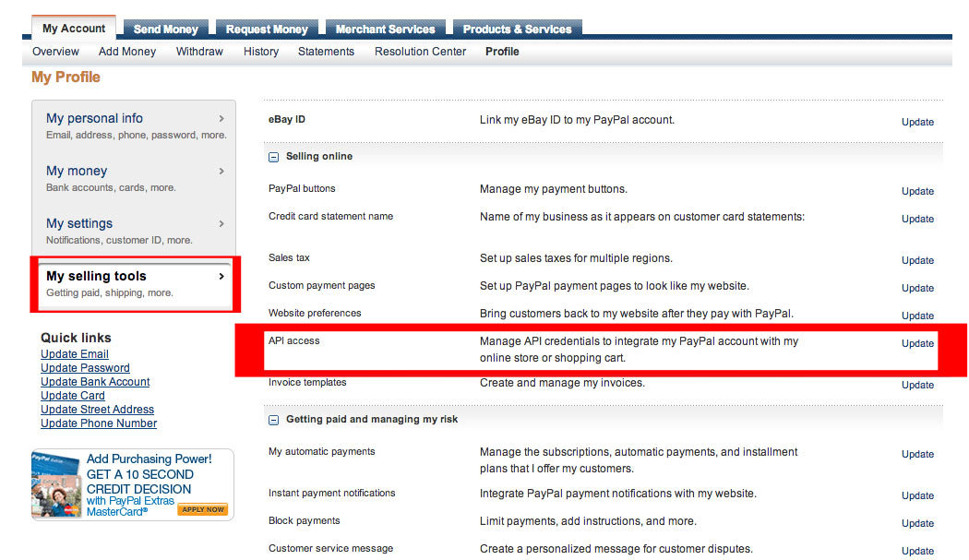Viewport: 969px width, 560px height.
Task: Click the Website preferences row label
Action: 315,313
